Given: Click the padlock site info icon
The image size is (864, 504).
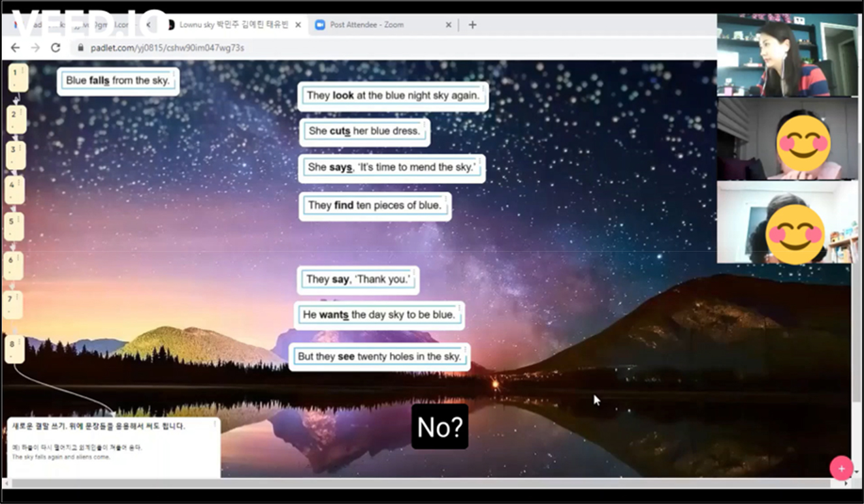Looking at the screenshot, I should 81,48.
